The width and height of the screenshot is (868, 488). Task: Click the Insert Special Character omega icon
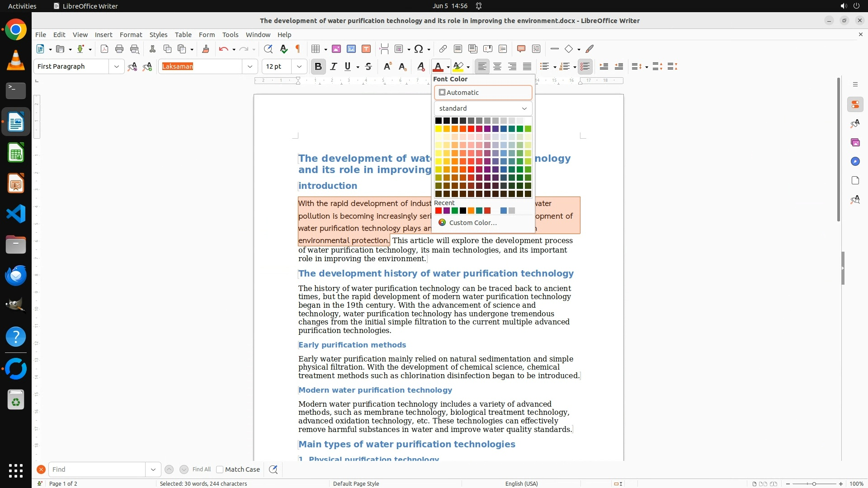click(x=419, y=49)
